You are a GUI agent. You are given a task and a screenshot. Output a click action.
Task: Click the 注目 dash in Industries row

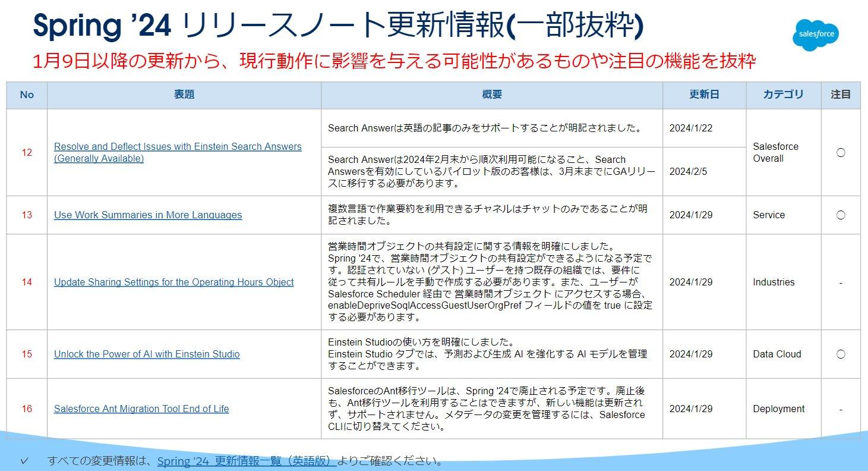pyautogui.click(x=841, y=282)
